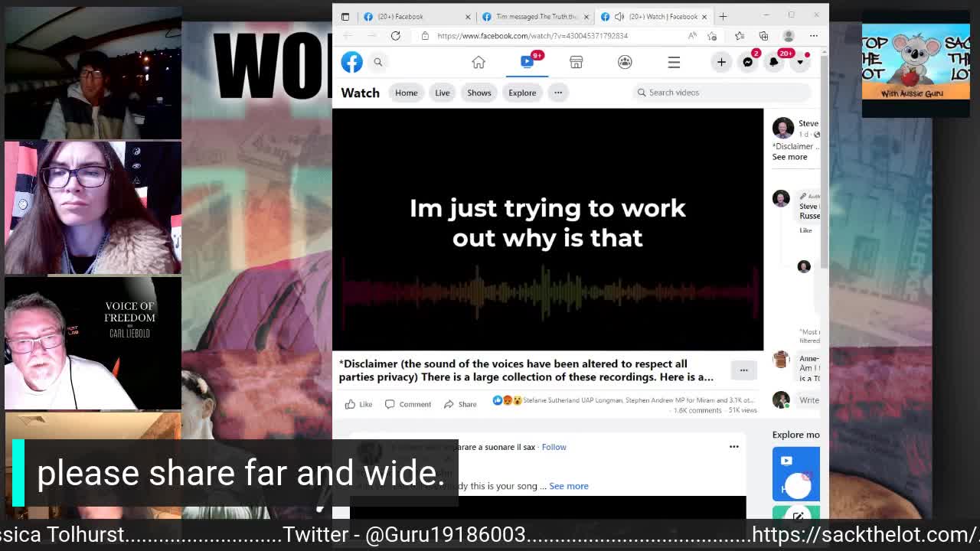Image resolution: width=980 pixels, height=551 pixels.
Task: Reload the page with the browser refresh button
Action: coord(395,36)
